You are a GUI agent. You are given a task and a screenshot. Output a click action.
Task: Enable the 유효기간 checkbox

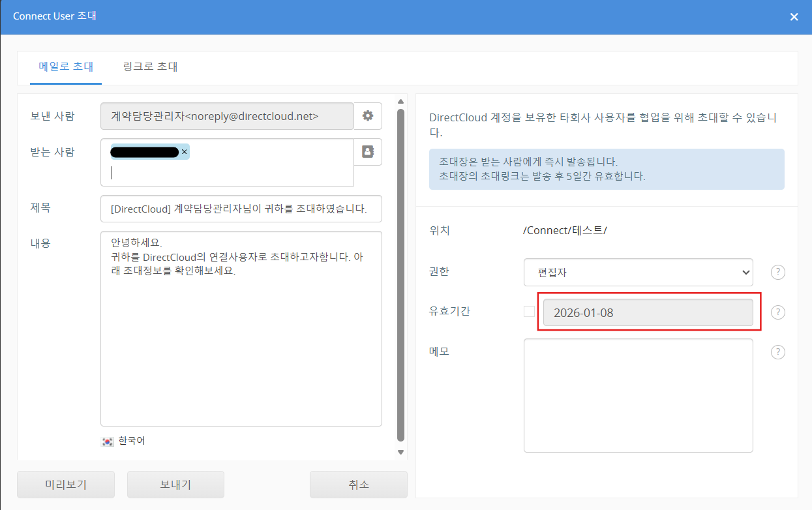click(529, 312)
